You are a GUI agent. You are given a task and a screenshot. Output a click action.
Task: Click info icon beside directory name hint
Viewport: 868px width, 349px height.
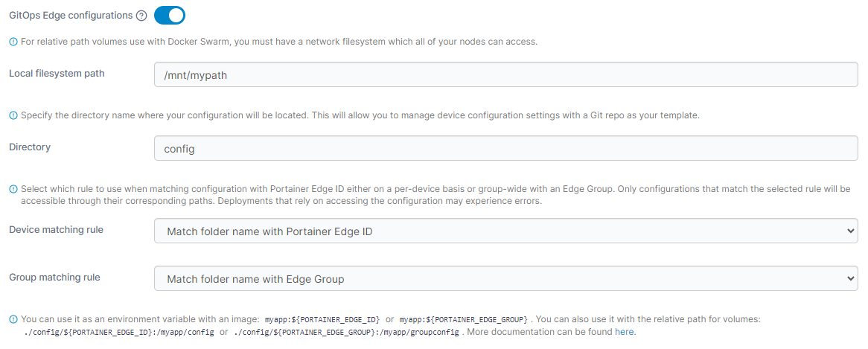pos(13,115)
